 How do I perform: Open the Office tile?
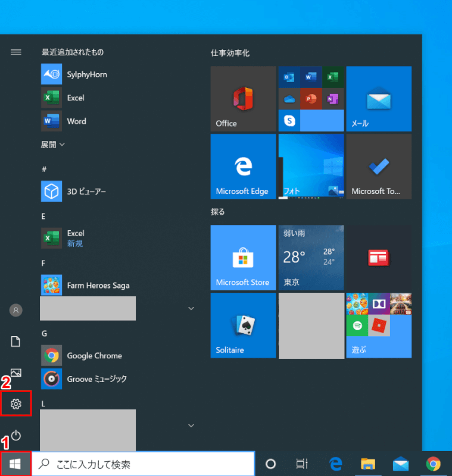(243, 99)
